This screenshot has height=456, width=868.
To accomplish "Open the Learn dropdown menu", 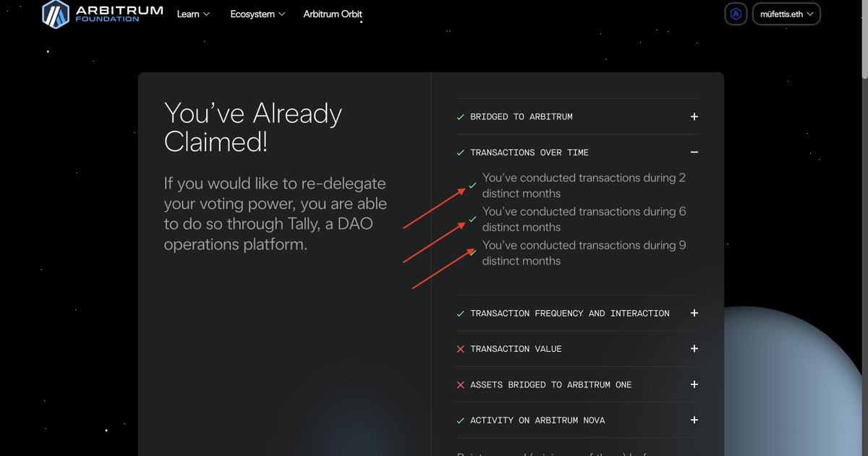I will click(x=193, y=14).
